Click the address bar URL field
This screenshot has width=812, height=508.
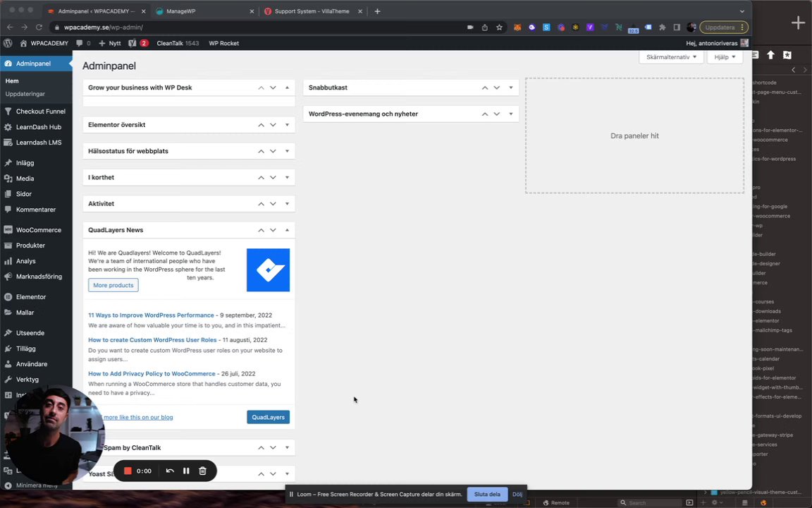259,27
